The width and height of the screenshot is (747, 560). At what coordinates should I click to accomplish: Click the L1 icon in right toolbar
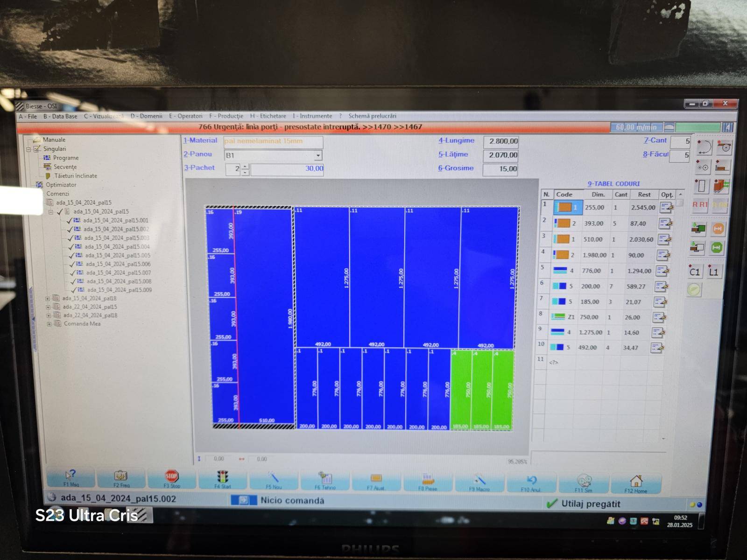(713, 272)
